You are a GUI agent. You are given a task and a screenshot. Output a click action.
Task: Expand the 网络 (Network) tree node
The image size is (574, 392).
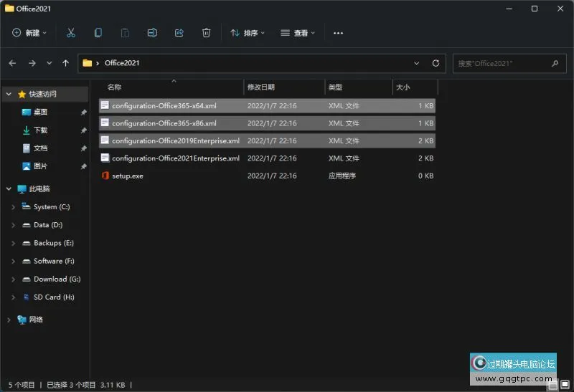tap(9, 320)
